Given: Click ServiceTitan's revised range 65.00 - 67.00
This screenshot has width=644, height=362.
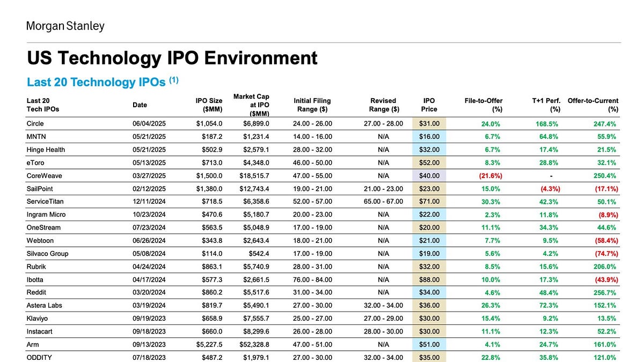Looking at the screenshot, I should [384, 202].
